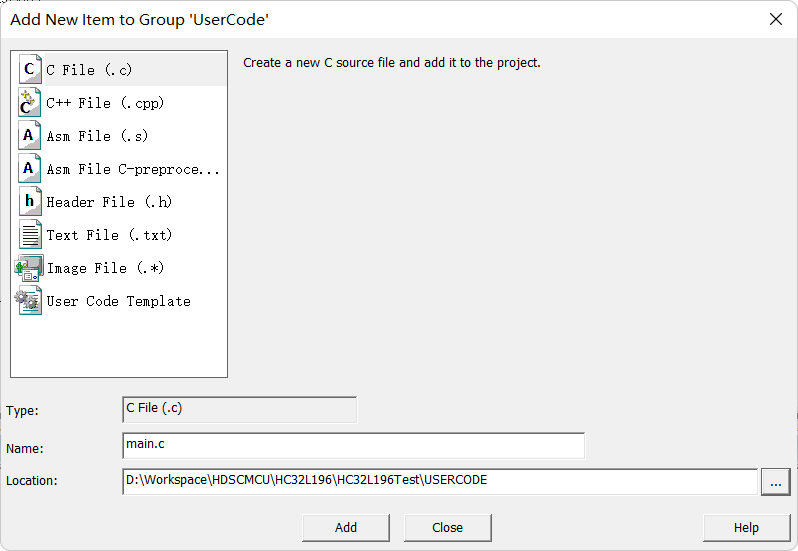Focus the Name field containing main.c
798x551 pixels.
[x=353, y=446]
